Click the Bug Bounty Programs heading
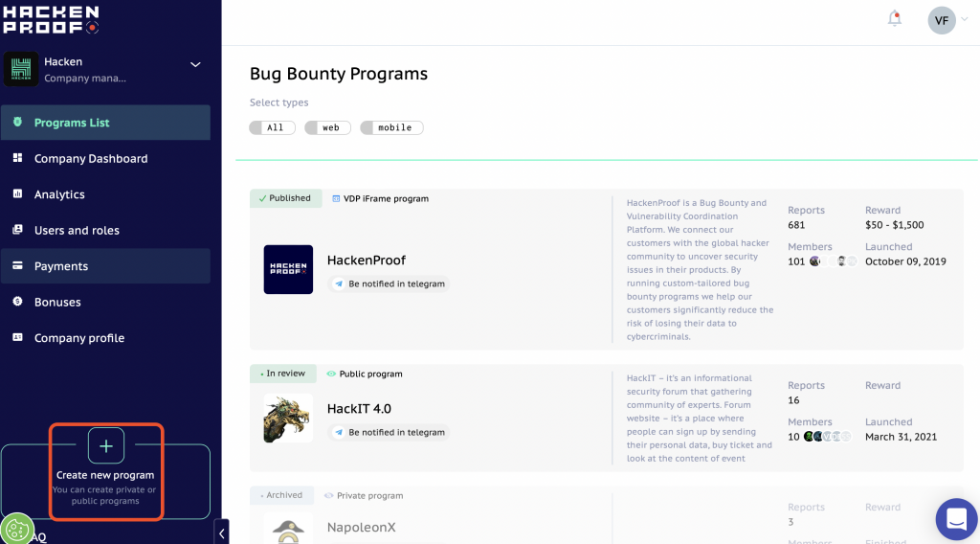This screenshot has width=980, height=544. tap(339, 74)
